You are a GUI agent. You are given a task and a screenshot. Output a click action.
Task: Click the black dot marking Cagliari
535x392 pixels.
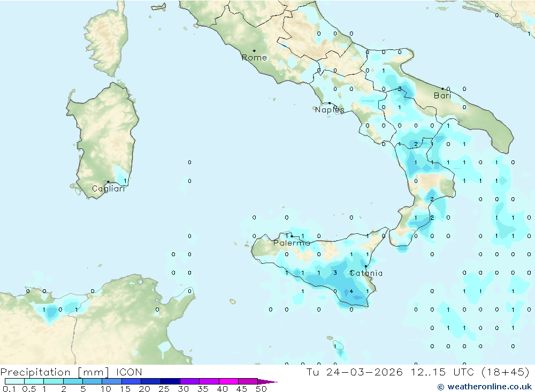[108, 182]
